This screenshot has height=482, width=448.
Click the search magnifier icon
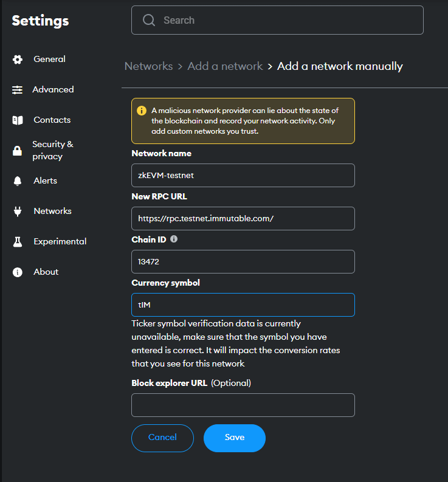click(x=149, y=20)
